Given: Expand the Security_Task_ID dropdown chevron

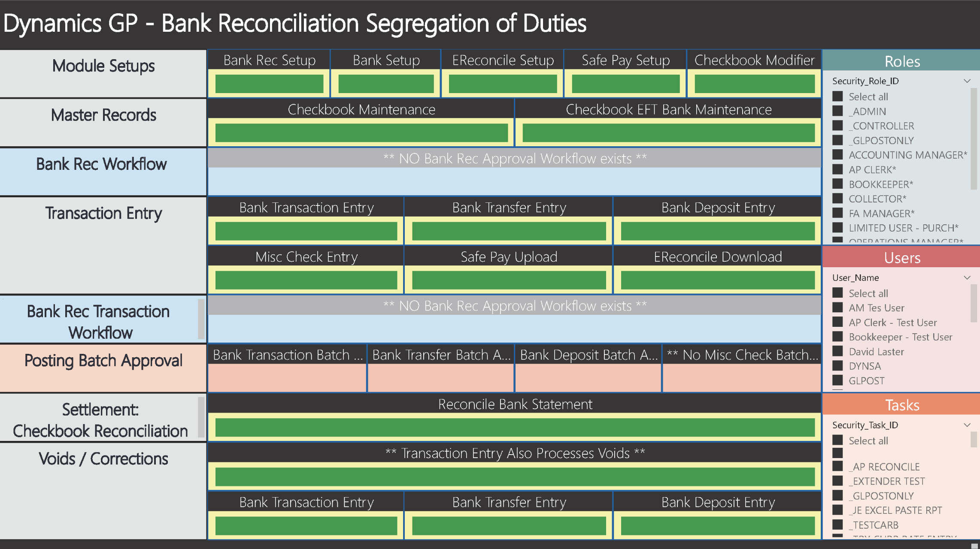Looking at the screenshot, I should (967, 425).
